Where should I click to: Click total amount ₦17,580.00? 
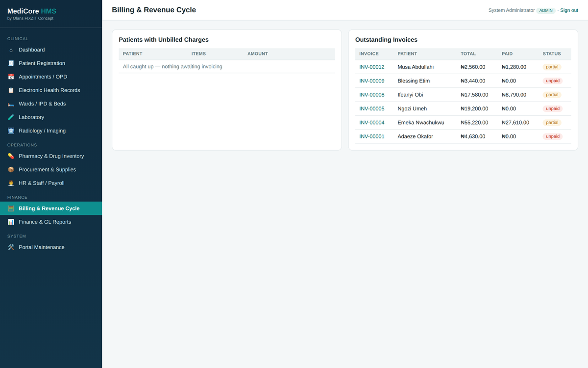tap(474, 95)
